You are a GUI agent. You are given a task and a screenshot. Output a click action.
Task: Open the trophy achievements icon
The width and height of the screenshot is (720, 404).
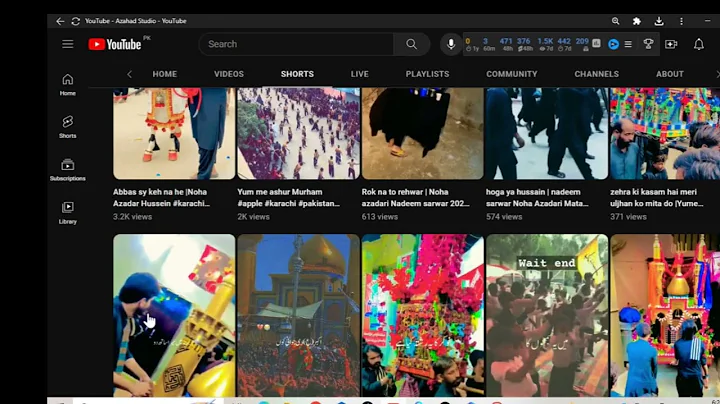click(648, 44)
